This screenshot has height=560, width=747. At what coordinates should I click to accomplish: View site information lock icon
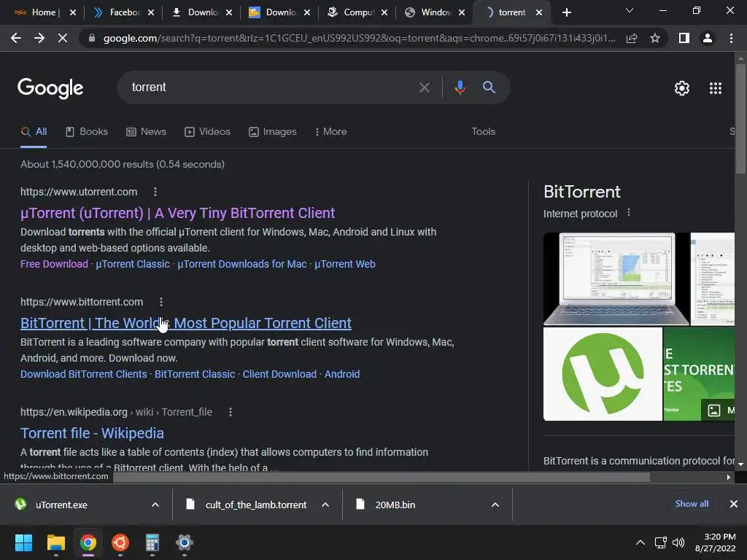92,38
